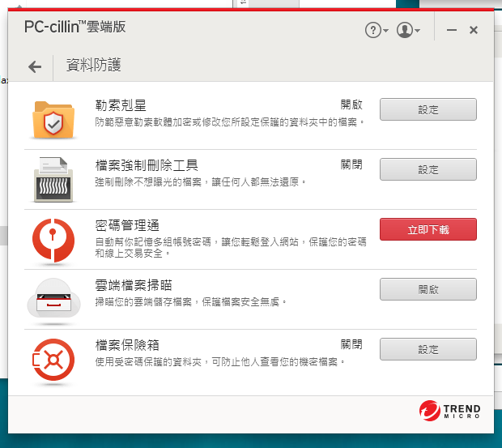Open 設定 for 檔案保險箱
This screenshot has height=448, width=502.
coord(428,349)
